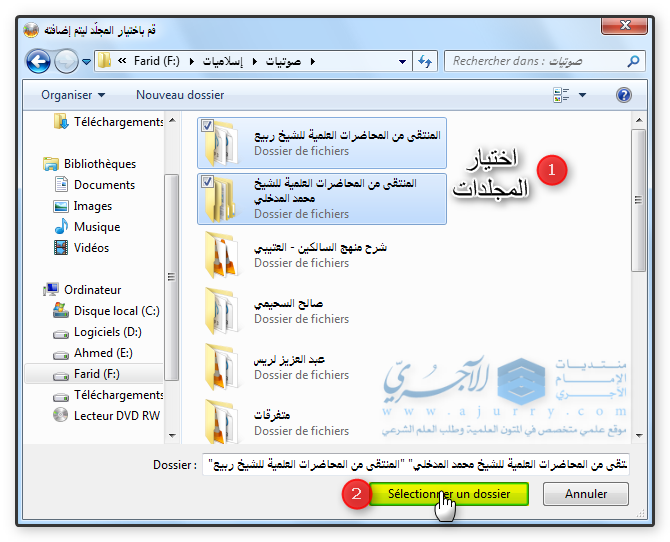Select the شرح منهج السالكين folder icon
Viewport: 670px width, 542px height.
(x=221, y=254)
